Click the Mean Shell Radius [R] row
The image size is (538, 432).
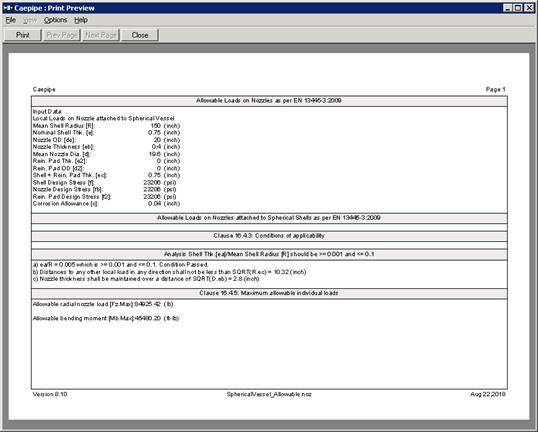[x=106, y=126]
